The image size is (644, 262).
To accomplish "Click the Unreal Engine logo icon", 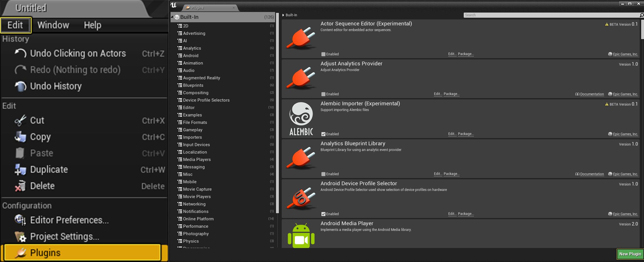I will tap(174, 5).
